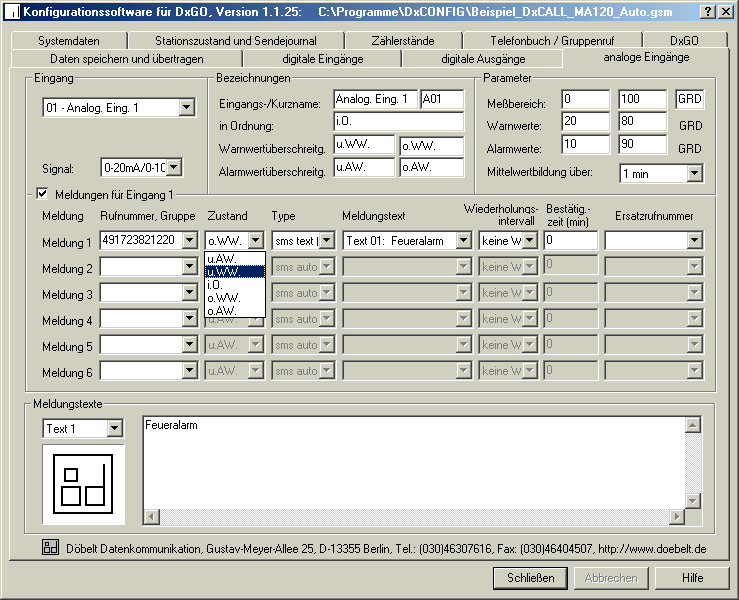Image resolution: width=739 pixels, height=600 pixels.
Task: Open Meldung 1 Meldungstext 'Text 01: Feueralarm' dropdown
Action: [463, 240]
